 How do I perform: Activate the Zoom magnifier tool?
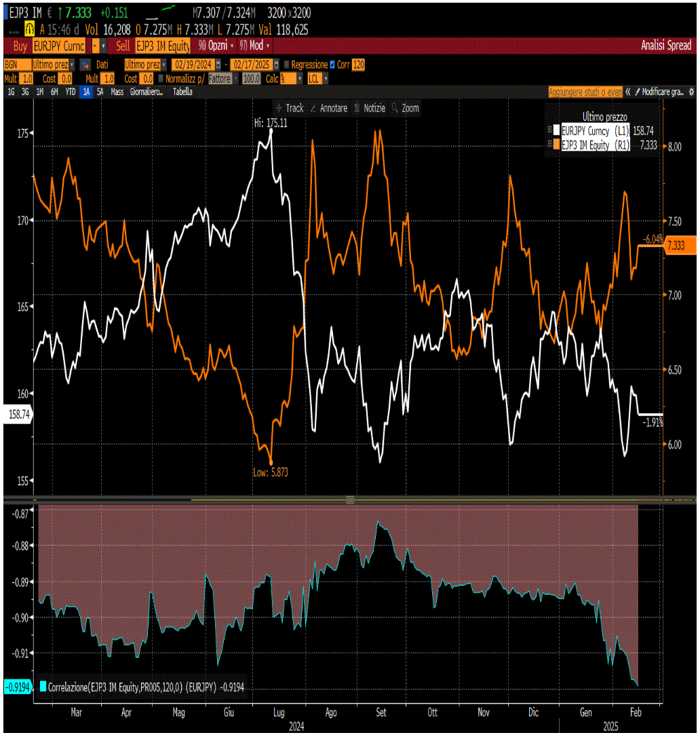(x=406, y=109)
